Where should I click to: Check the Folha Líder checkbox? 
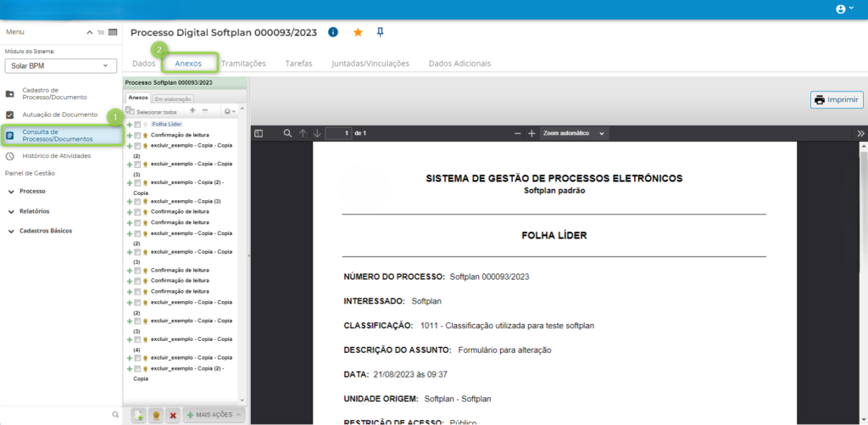(x=137, y=125)
